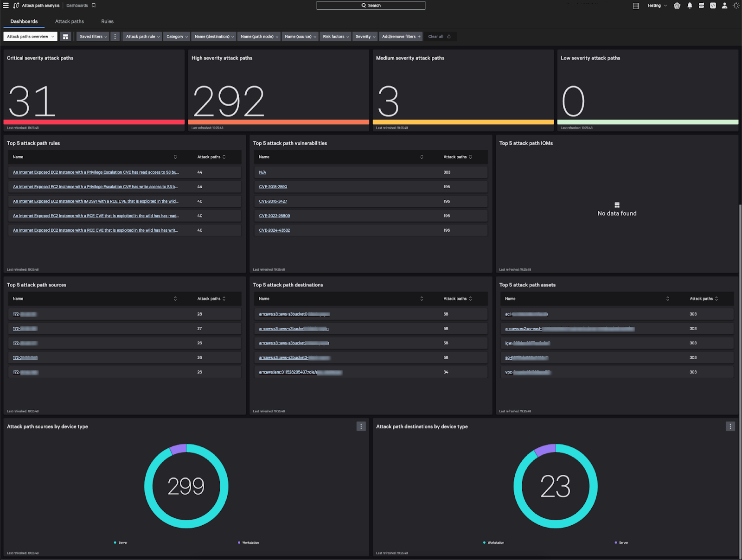Screen dimensions: 742x560
Task: Open the Attack paths overview dropdown
Action: (x=30, y=37)
